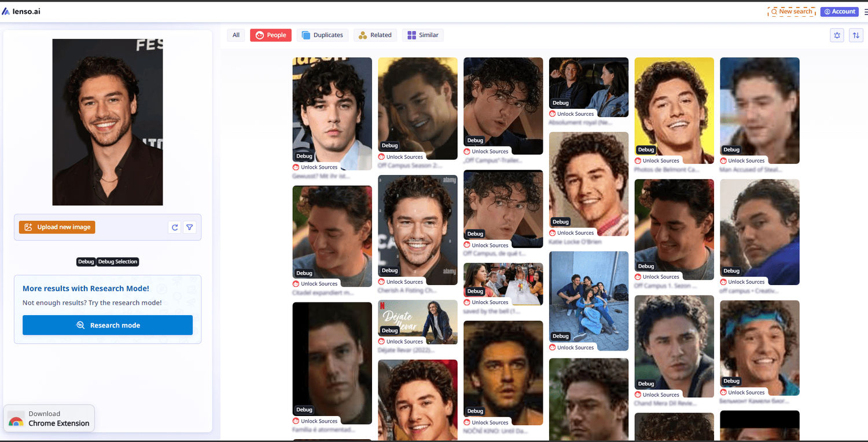Switch to the Related tab
The width and height of the screenshot is (868, 442).
click(x=375, y=35)
